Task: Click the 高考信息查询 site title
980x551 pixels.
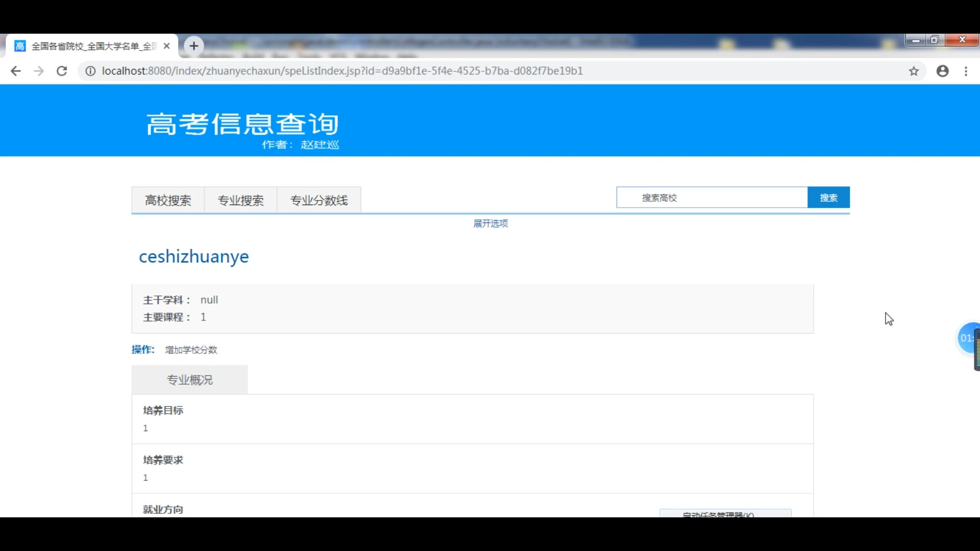Action: [243, 124]
